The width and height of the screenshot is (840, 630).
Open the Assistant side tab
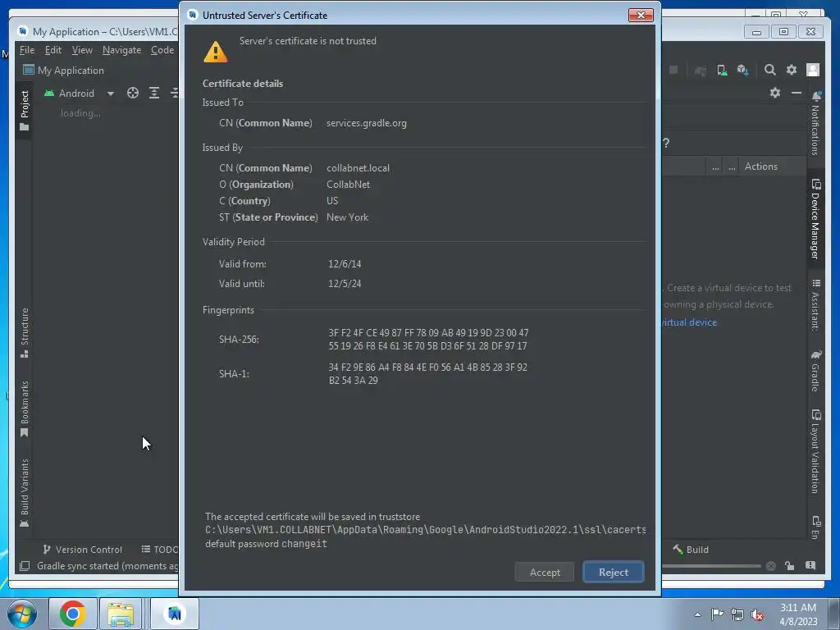pyautogui.click(x=816, y=305)
